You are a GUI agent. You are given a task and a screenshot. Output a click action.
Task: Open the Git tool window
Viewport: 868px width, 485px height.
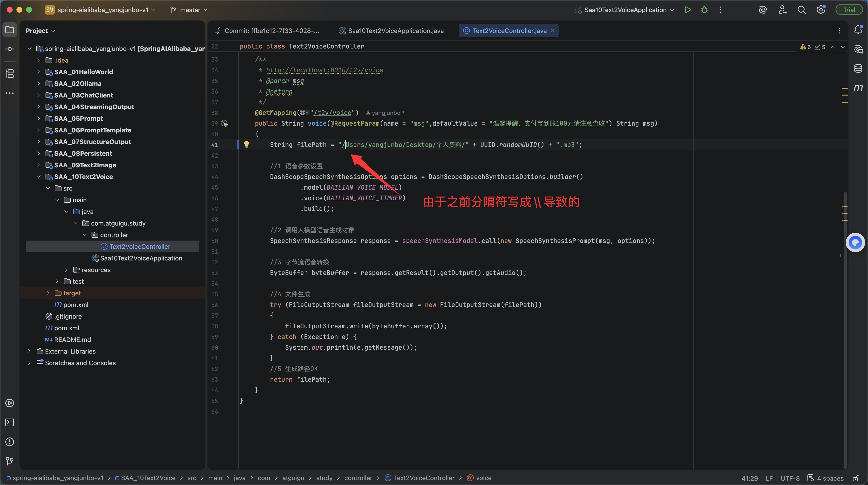point(10,461)
